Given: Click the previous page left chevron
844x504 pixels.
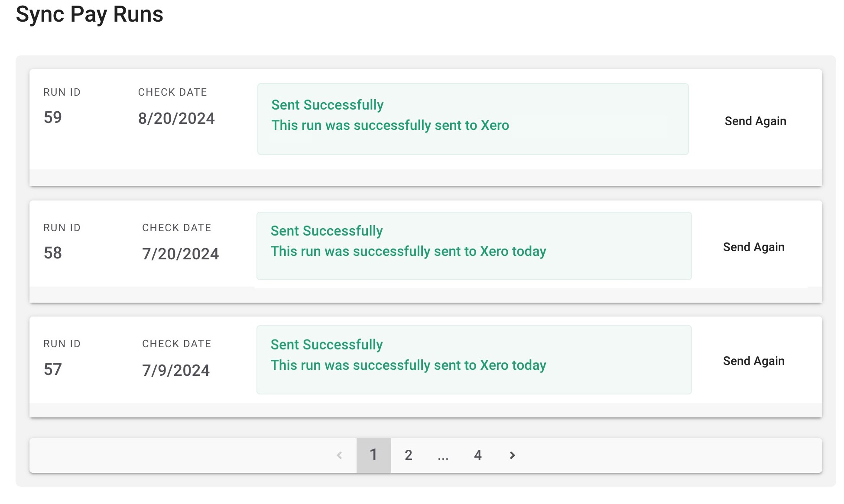Looking at the screenshot, I should point(339,455).
